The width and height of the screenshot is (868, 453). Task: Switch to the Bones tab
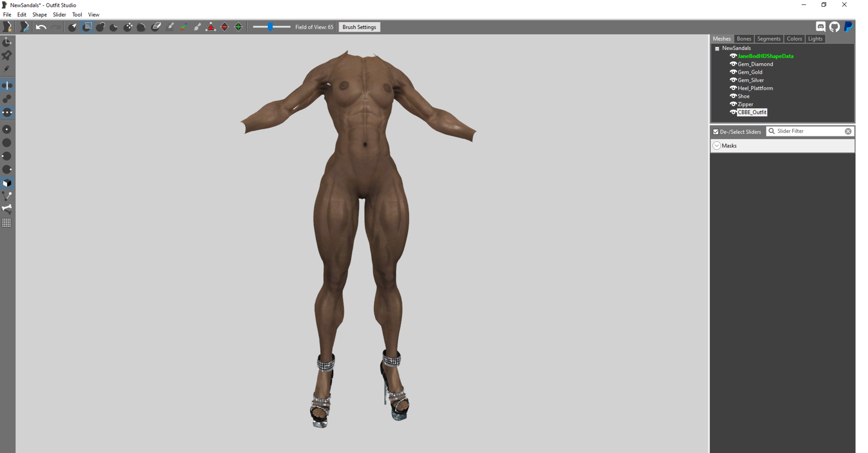click(x=744, y=39)
